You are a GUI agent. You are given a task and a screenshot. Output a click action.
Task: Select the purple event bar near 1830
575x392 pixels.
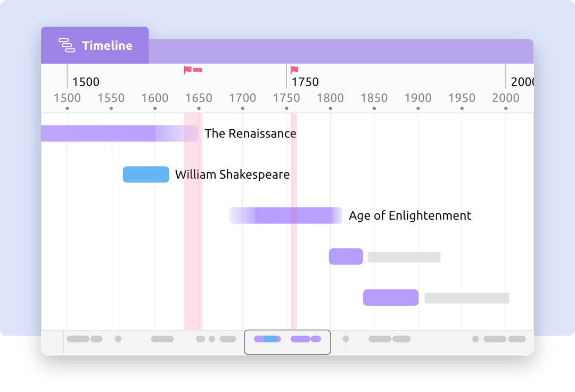[346, 256]
